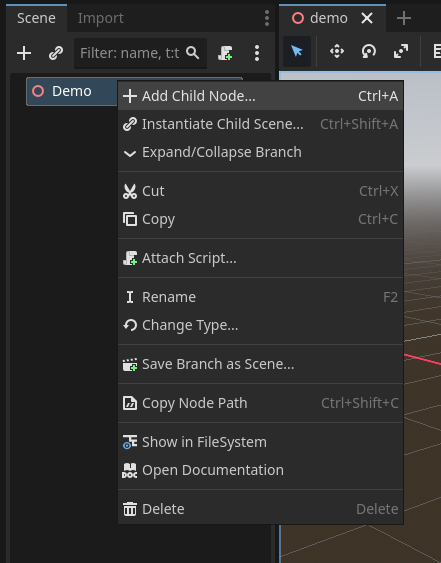The image size is (441, 563).
Task: Choose Copy from the context menu
Action: click(x=261, y=219)
